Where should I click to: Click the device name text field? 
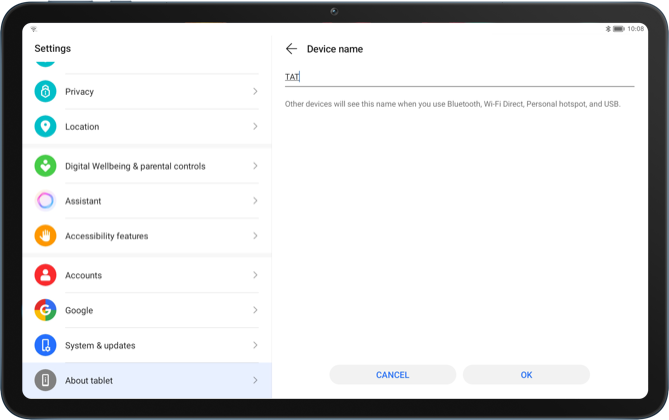coord(459,77)
